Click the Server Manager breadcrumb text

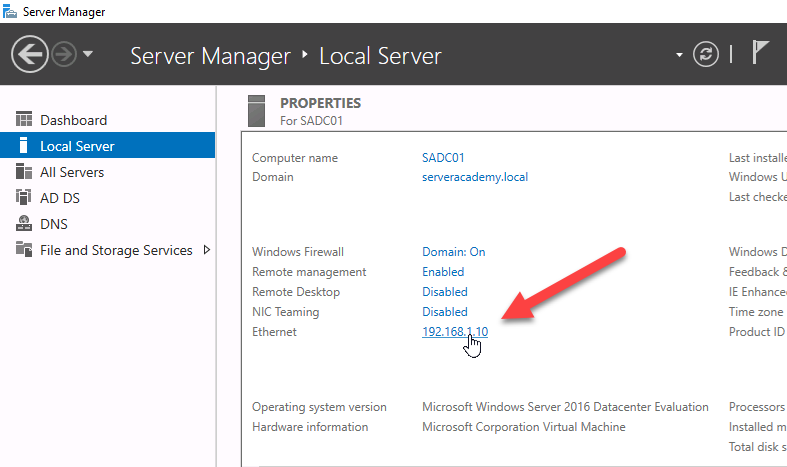[x=210, y=56]
